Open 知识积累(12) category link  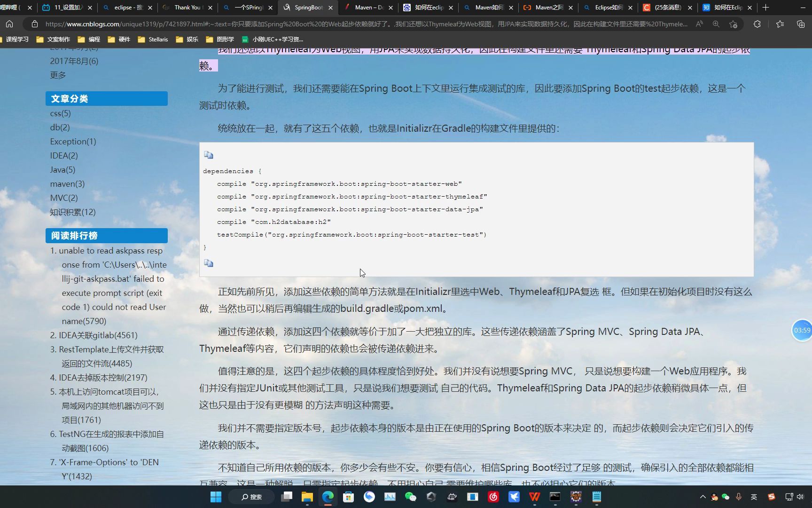(x=73, y=212)
